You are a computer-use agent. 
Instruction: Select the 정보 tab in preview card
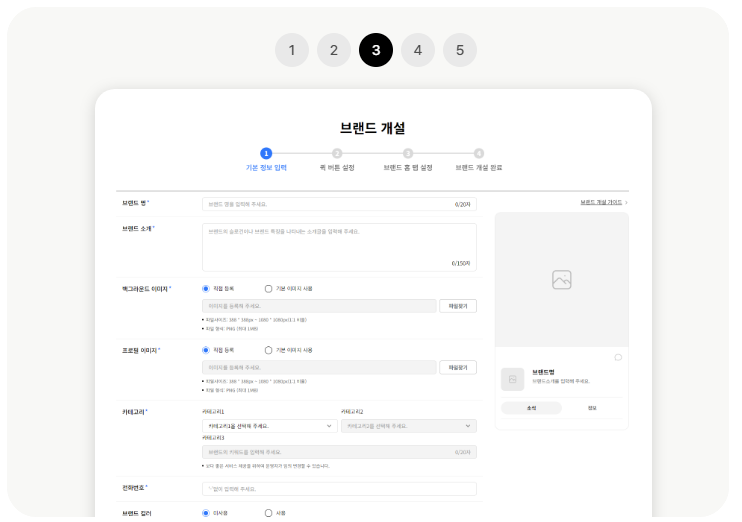click(592, 408)
